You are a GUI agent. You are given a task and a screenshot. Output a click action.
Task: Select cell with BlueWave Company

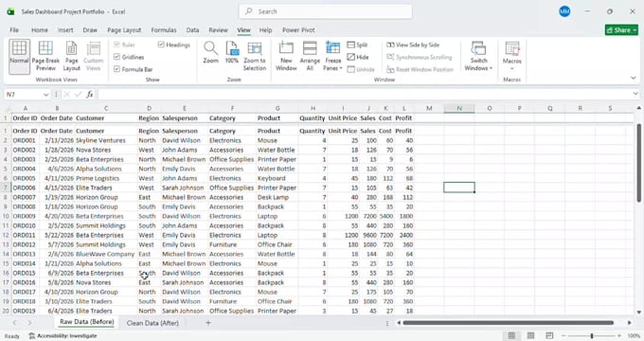click(x=105, y=254)
